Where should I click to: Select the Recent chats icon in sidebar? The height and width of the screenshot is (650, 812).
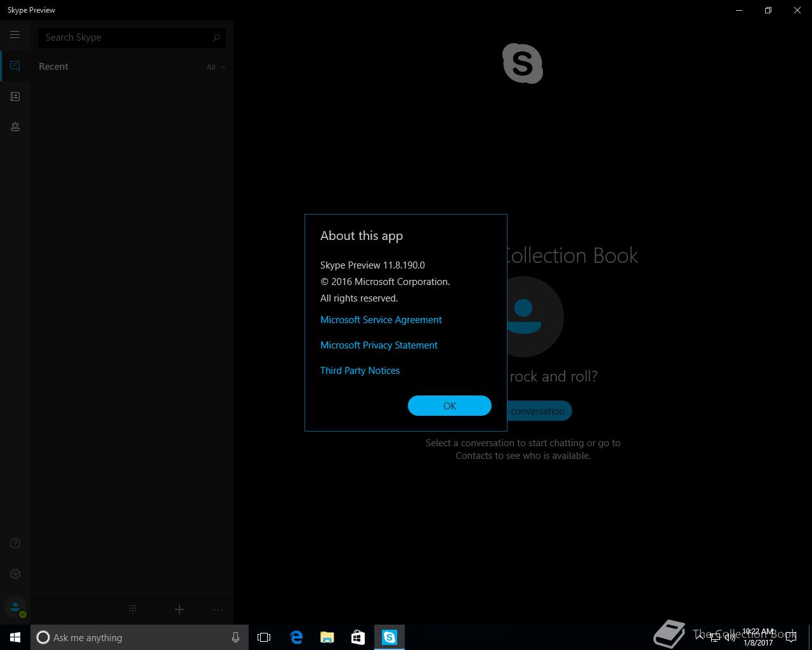coord(15,66)
